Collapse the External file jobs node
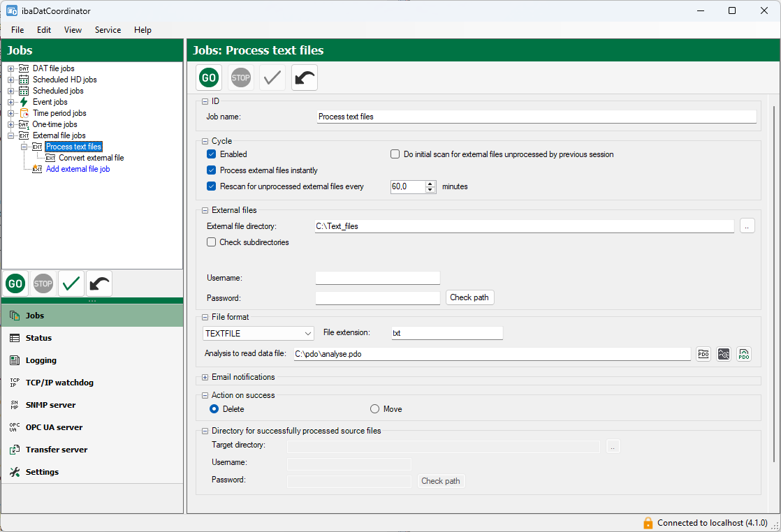 pyautogui.click(x=11, y=136)
